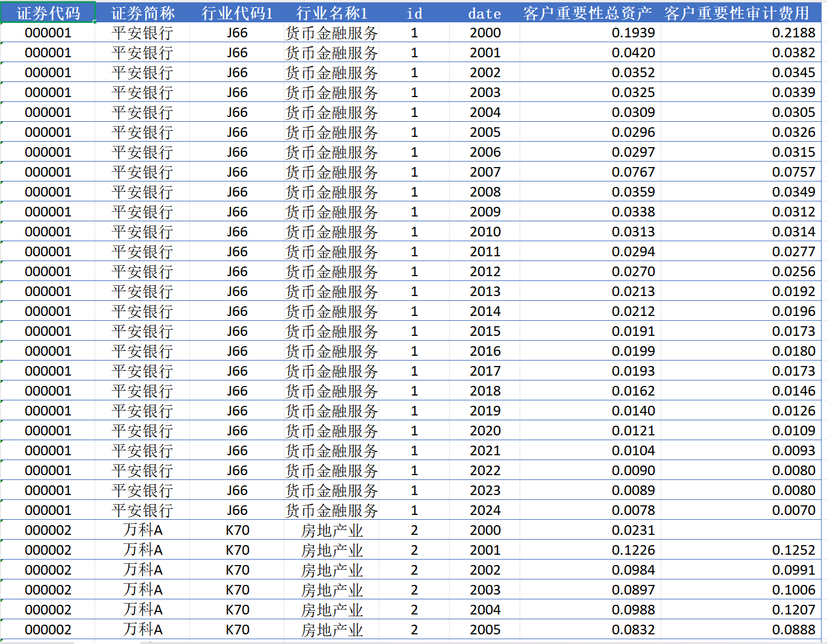The width and height of the screenshot is (827, 644).
Task: Click cell with value 0.0420
Action: click(x=590, y=52)
